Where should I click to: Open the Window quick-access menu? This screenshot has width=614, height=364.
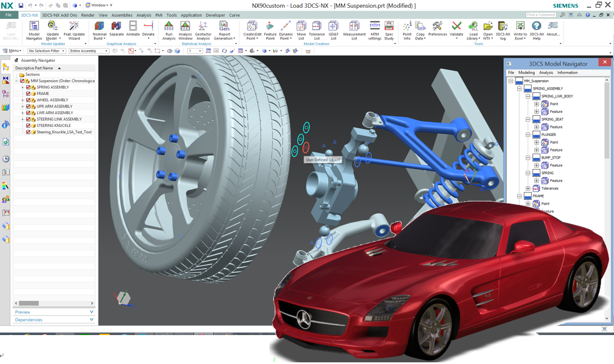[x=99, y=5]
